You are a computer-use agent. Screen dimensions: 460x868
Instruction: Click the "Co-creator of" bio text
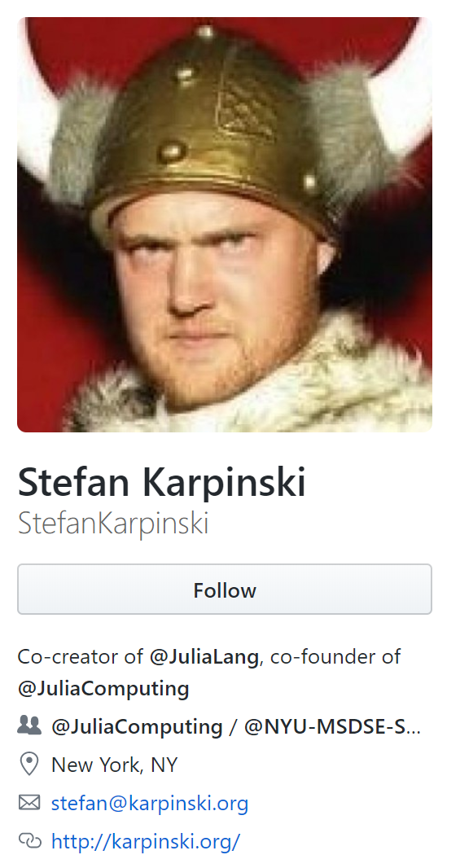tap(81, 657)
